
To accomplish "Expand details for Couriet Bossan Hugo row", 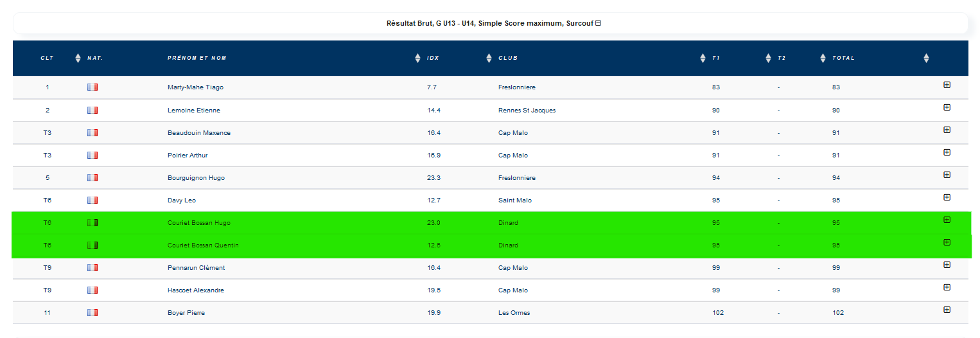I will (947, 220).
